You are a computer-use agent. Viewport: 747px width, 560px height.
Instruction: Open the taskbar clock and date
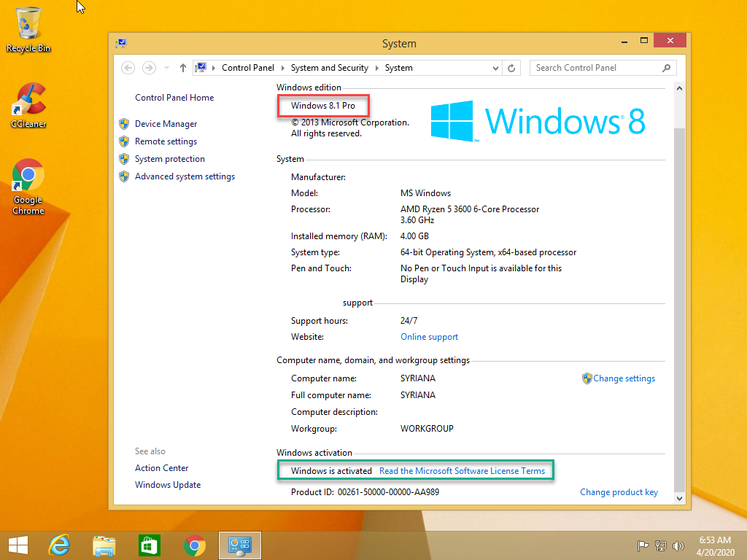pyautogui.click(x=715, y=546)
